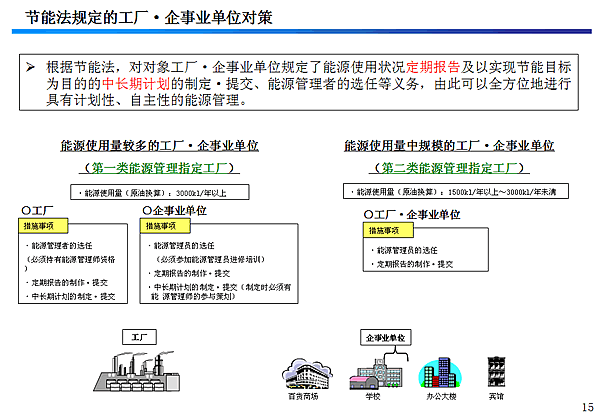
Task: Click page number 15
Action: click(588, 407)
